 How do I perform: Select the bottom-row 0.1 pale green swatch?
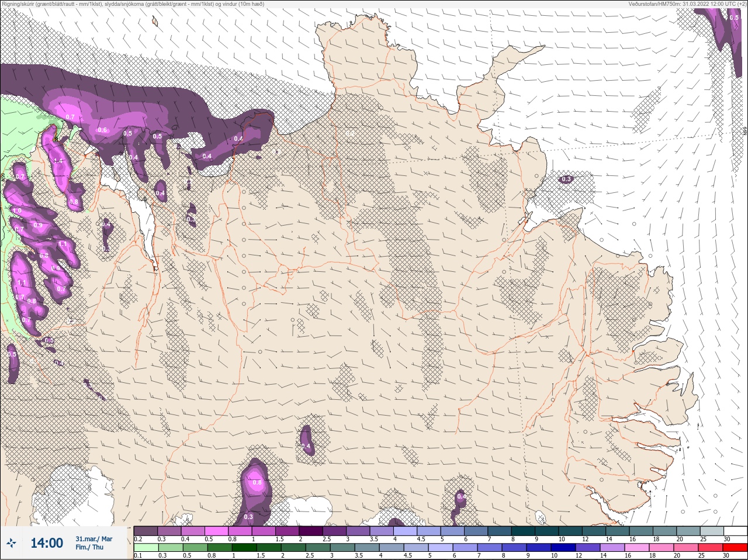tap(146, 548)
